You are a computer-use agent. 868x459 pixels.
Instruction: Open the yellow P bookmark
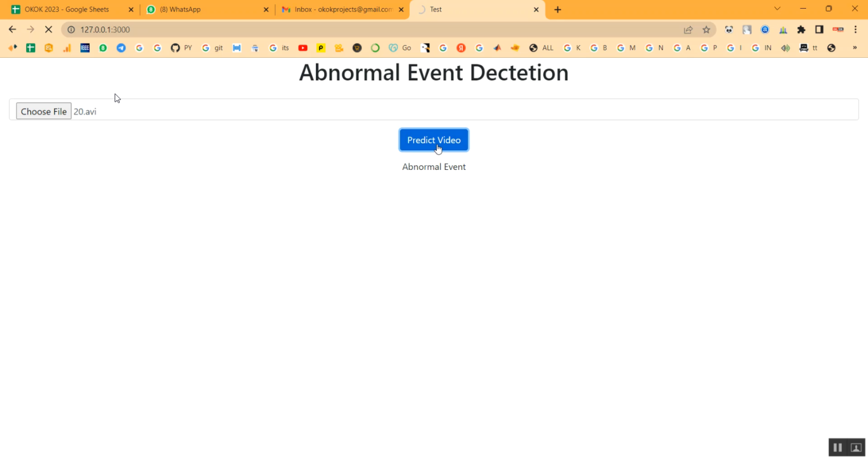point(321,48)
